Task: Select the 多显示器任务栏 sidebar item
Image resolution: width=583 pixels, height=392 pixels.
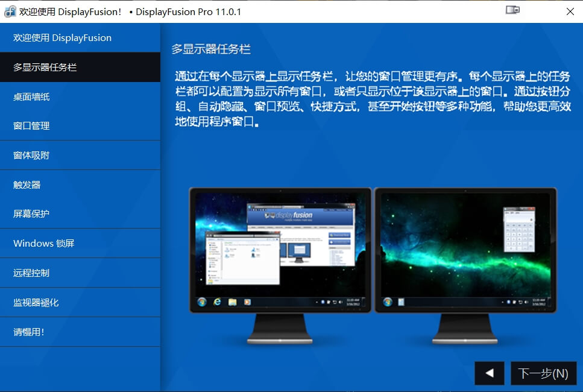Action: (80, 67)
